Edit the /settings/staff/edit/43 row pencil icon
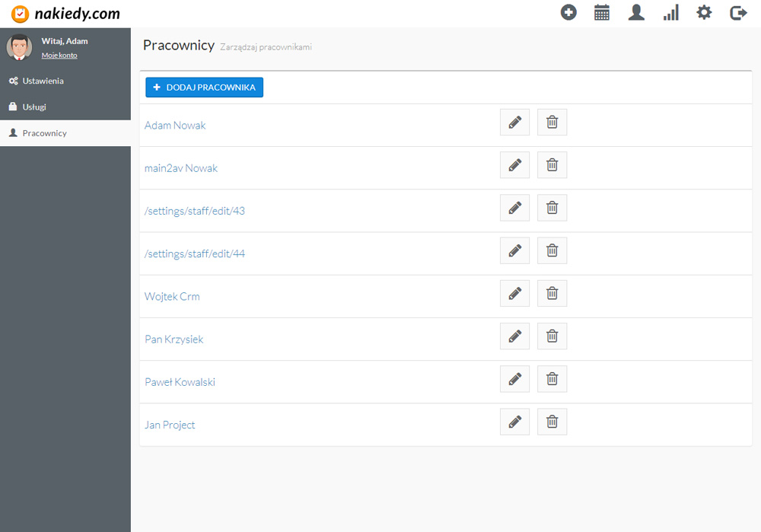761x532 pixels. tap(515, 208)
